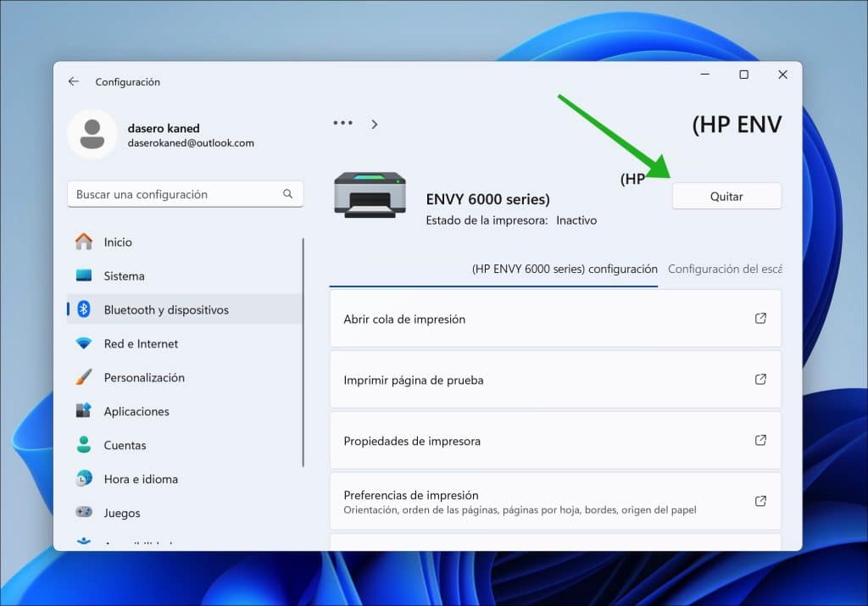
Task: Click the Personalización paintbrush icon
Action: 84,377
